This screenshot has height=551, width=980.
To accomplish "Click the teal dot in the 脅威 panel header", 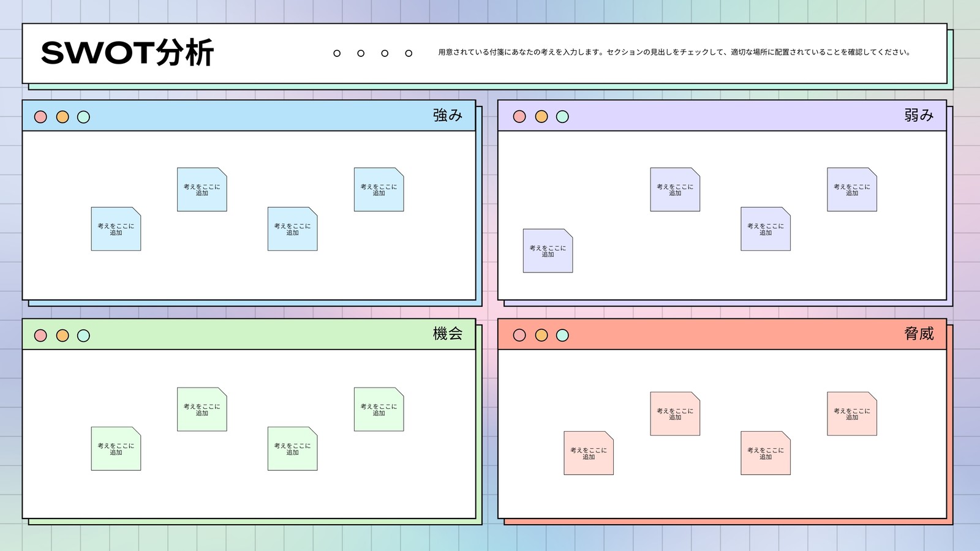I will [x=562, y=335].
